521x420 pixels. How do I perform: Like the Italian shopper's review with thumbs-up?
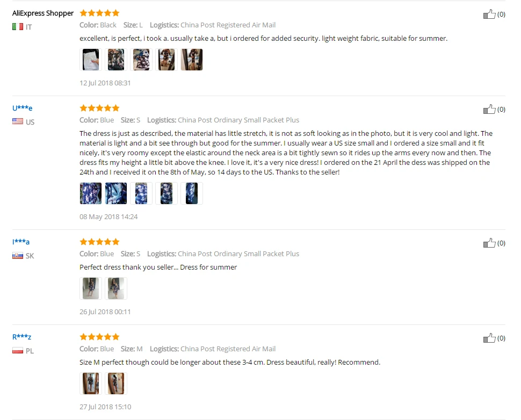489,14
